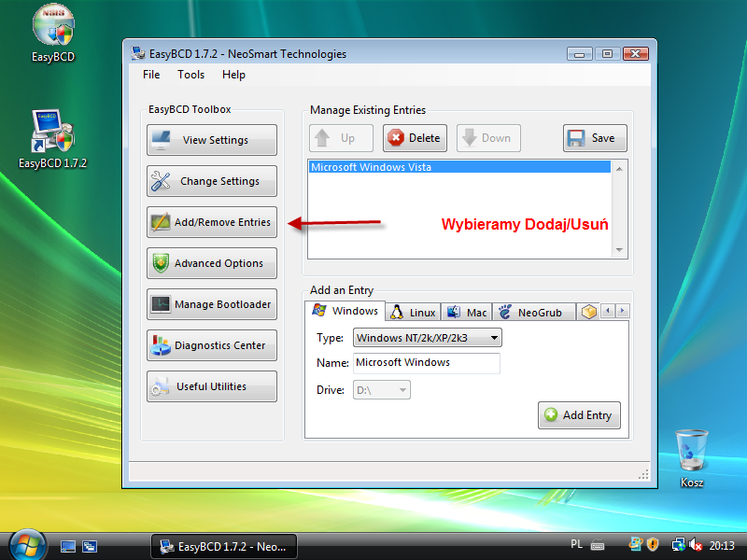Click the muted volume tray icon
The width and height of the screenshot is (747, 560).
coord(695,544)
